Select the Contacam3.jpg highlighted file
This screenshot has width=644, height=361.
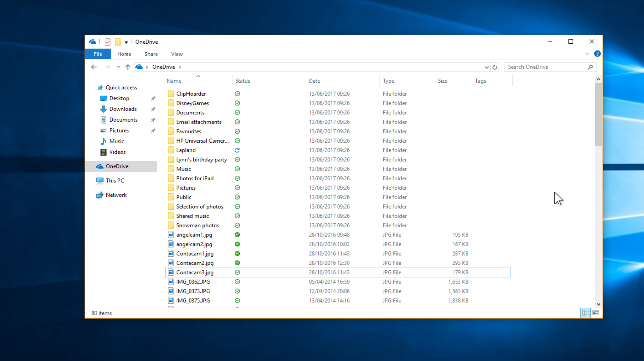(x=195, y=272)
